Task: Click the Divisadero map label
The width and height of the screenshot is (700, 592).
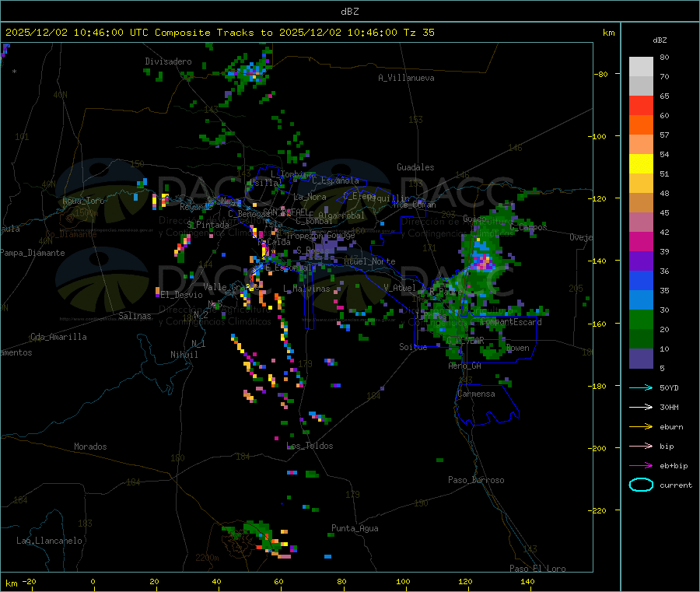Action: click(168, 61)
